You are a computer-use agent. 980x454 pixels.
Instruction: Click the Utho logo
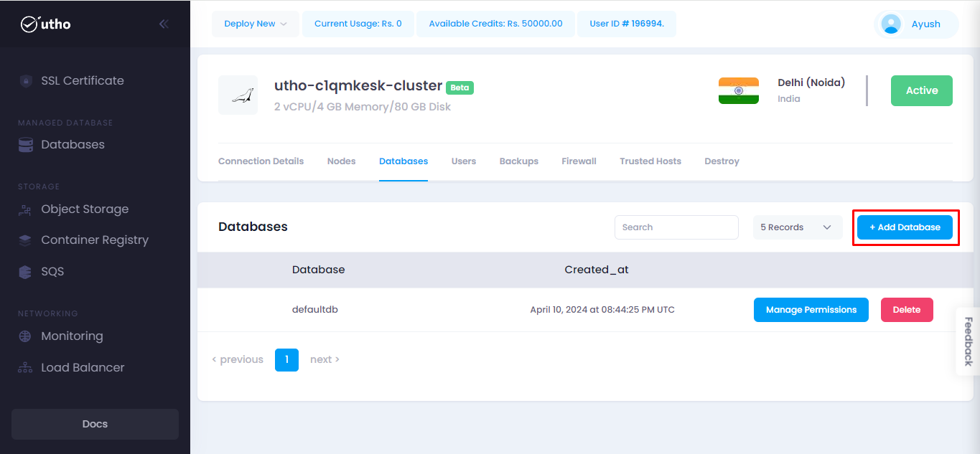point(45,24)
